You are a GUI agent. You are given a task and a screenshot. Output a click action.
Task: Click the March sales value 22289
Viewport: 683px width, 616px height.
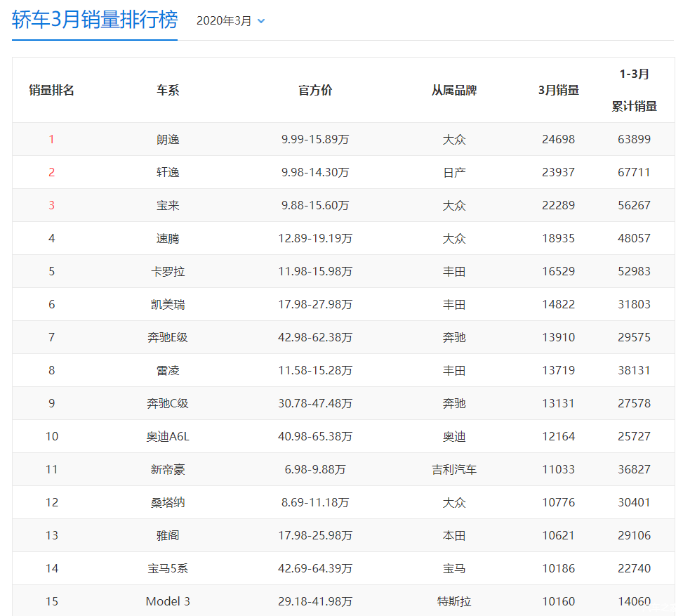[559, 205]
